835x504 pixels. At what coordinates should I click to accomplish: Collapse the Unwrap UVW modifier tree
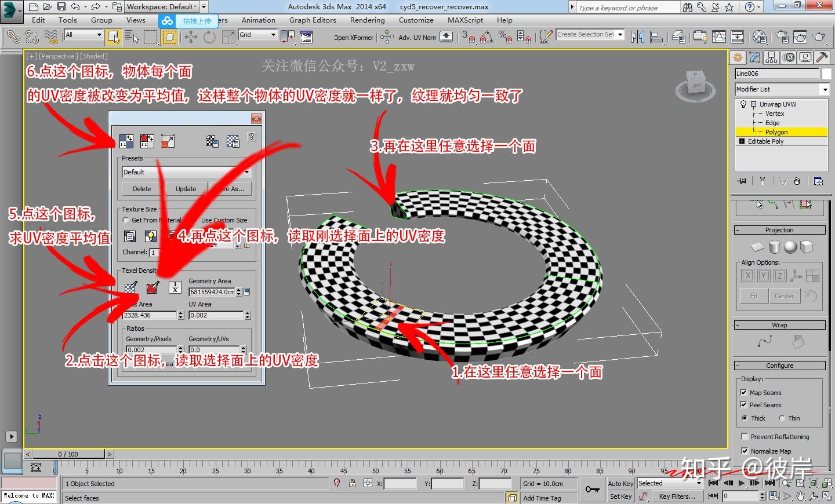(x=753, y=104)
